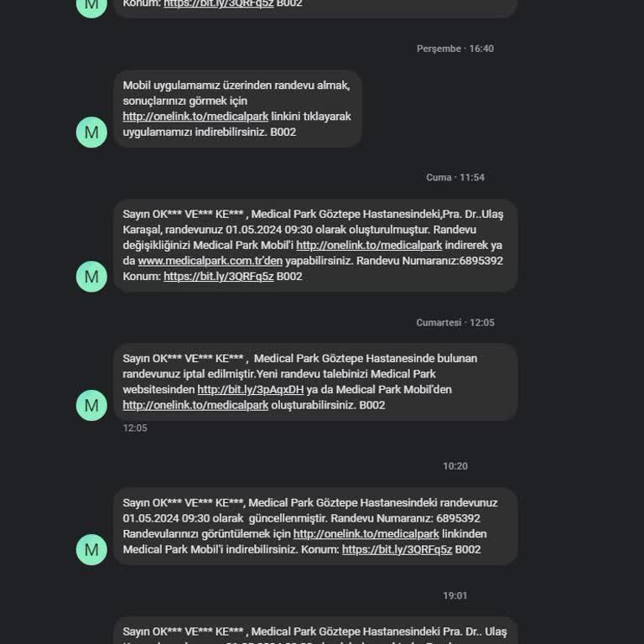
Task: Open the Konum bit.ly link in the güncellenmiştir message
Action: tap(397, 550)
